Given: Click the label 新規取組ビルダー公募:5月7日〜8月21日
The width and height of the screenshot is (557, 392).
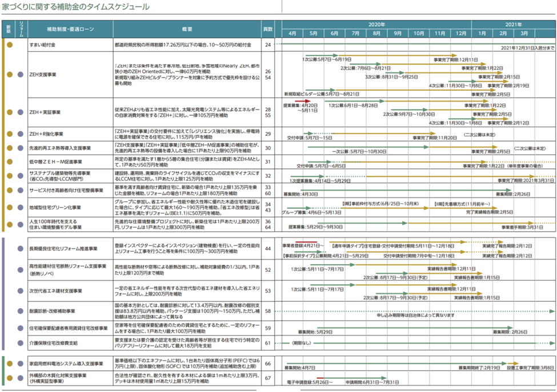Looking at the screenshot, I should (x=322, y=94).
